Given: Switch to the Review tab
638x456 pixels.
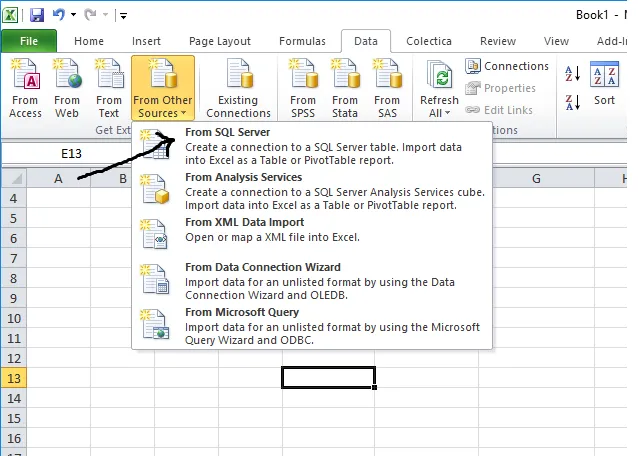Looking at the screenshot, I should [498, 41].
